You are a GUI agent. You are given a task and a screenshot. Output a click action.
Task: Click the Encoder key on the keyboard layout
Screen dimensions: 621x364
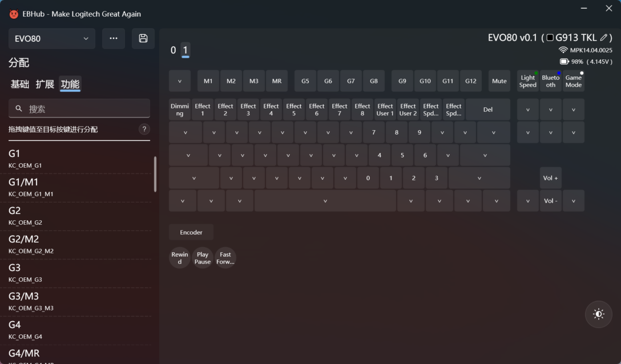click(191, 232)
